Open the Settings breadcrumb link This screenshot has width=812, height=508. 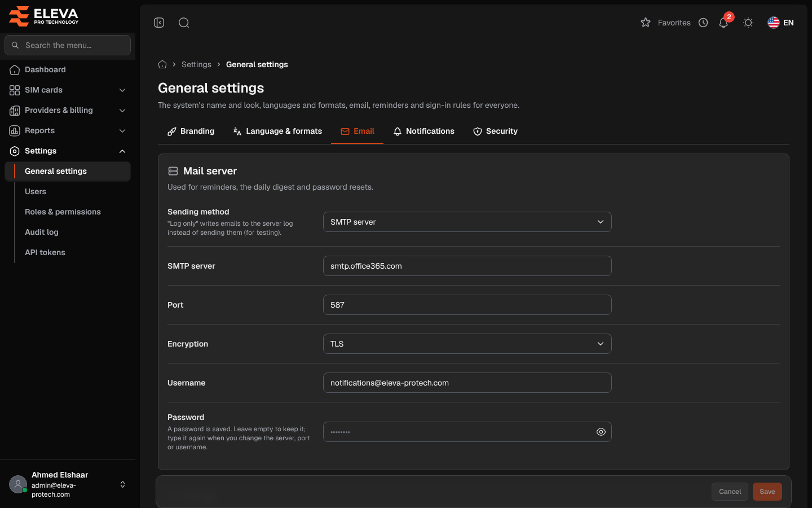point(196,64)
